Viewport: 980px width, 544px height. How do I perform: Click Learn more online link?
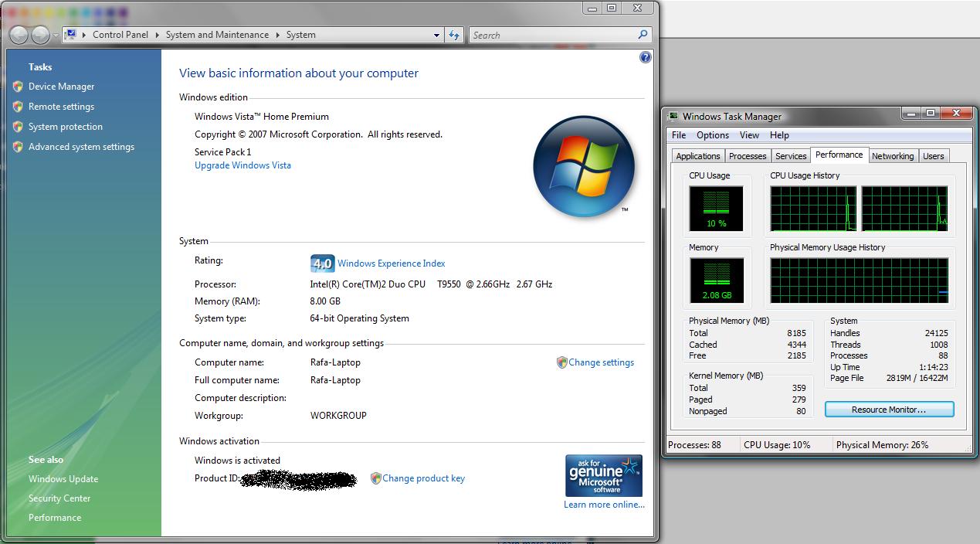[x=604, y=505]
